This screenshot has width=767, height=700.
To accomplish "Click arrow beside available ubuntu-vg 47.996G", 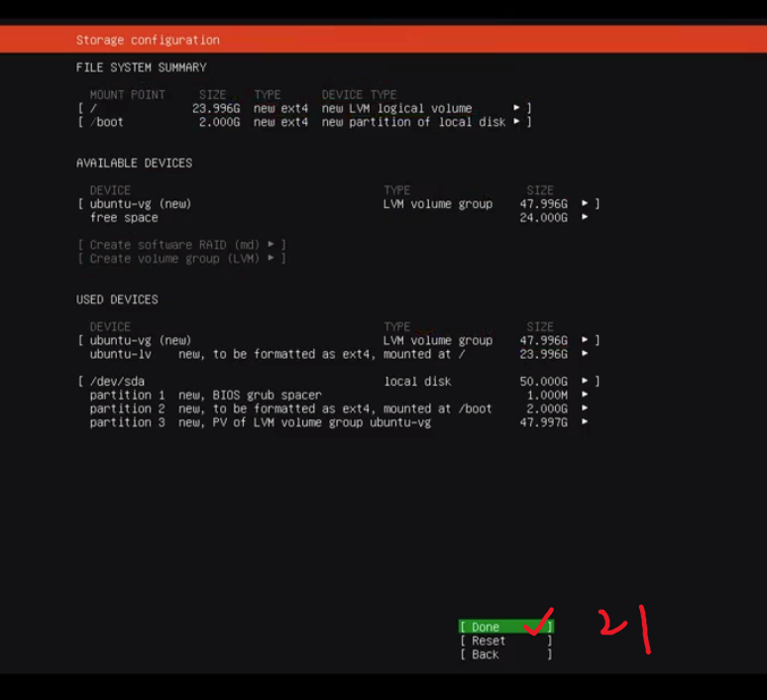I will tap(585, 203).
